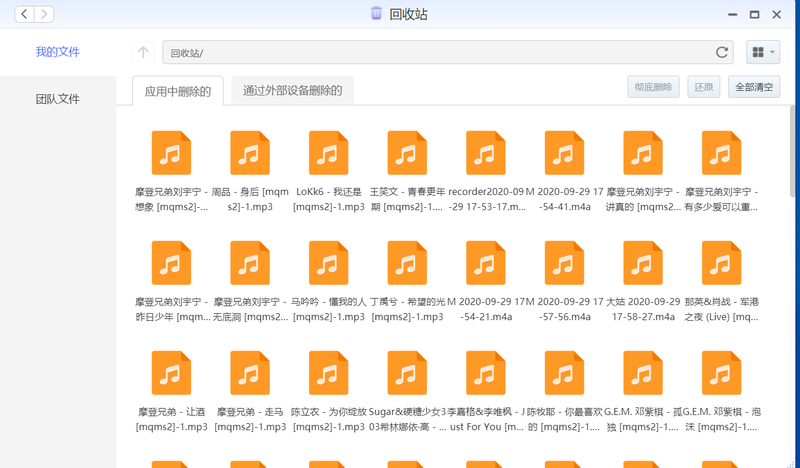Click the 回收站/ path field
Viewport: 800px width, 468px height.
tap(447, 52)
